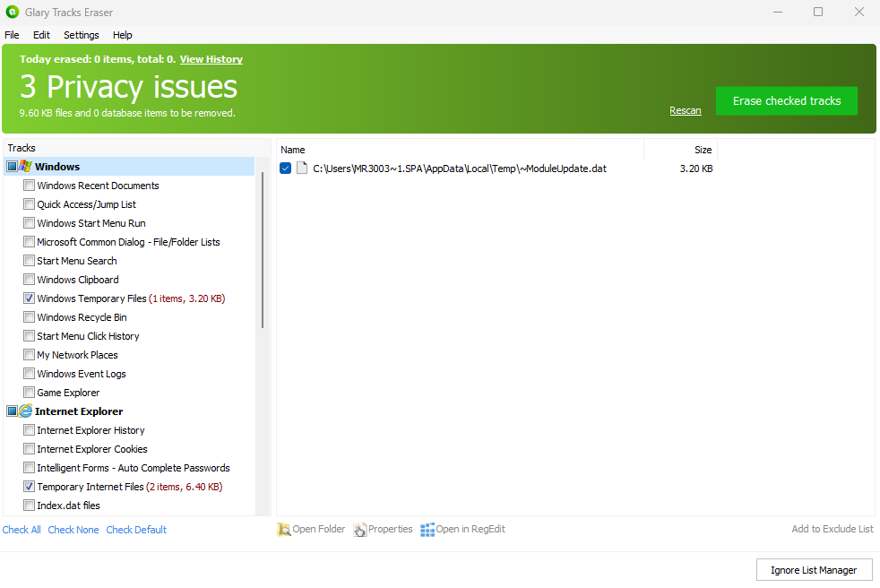
Task: Uncheck the ~ModuleUpdate.dat file checkbox
Action: coord(285,169)
